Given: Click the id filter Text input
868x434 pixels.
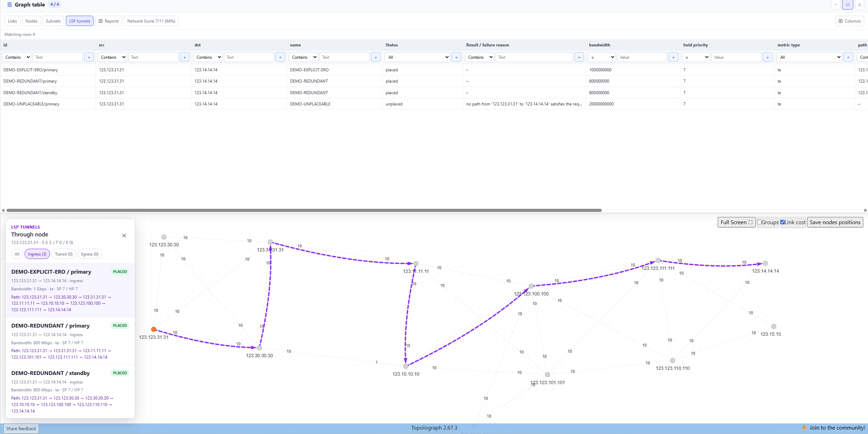Looking at the screenshot, I should click(58, 57).
